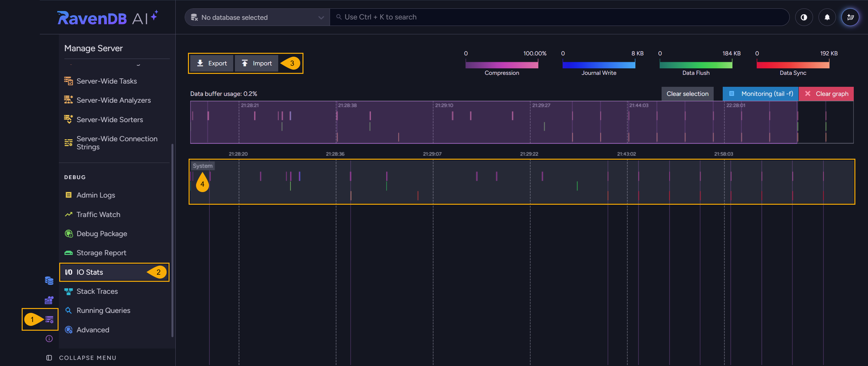Click the Storage Report icon

(69, 253)
